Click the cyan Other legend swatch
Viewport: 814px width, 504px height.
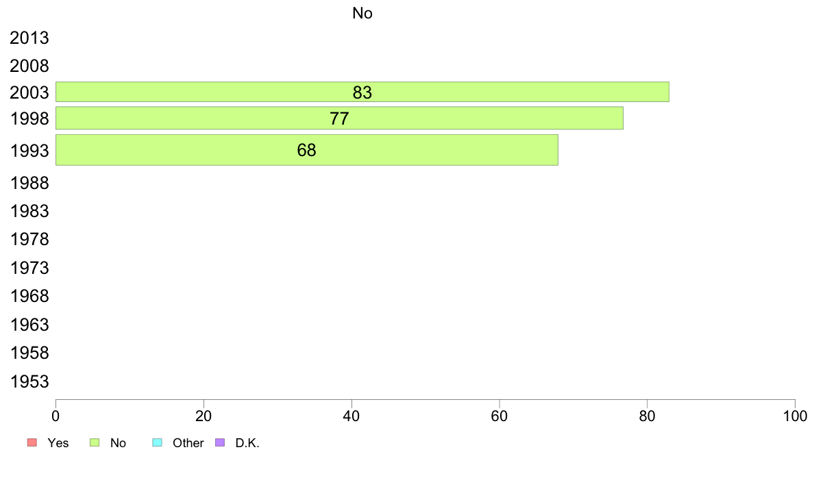(158, 442)
